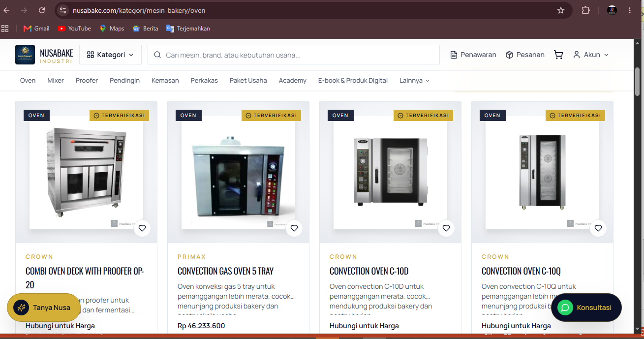The image size is (644, 339).
Task: Open the Chrome profile avatar
Action: (x=612, y=10)
